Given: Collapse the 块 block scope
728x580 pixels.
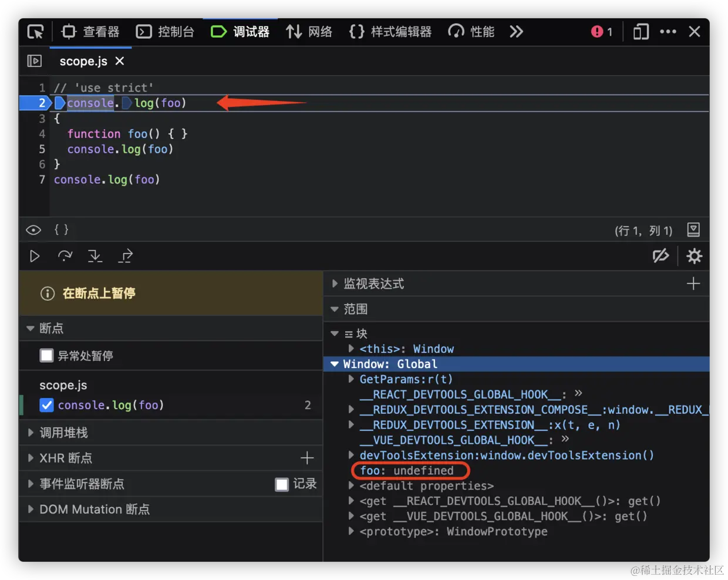Looking at the screenshot, I should click(x=335, y=333).
